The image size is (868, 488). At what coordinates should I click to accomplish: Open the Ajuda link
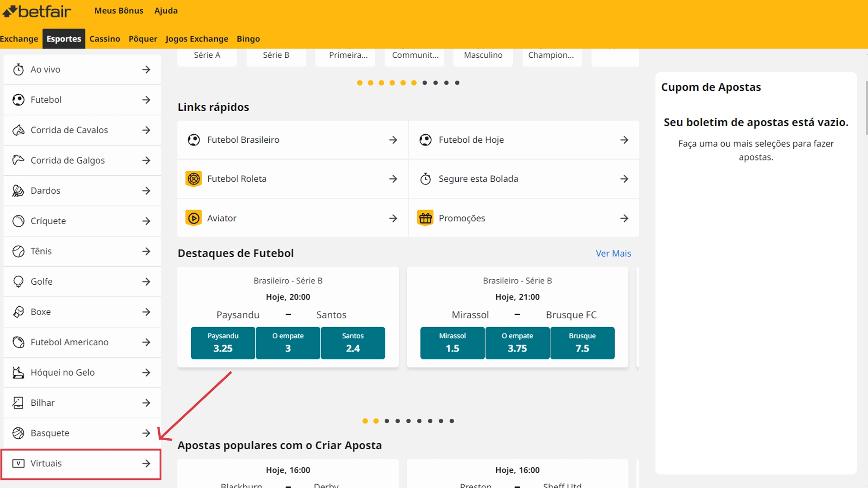coord(166,10)
